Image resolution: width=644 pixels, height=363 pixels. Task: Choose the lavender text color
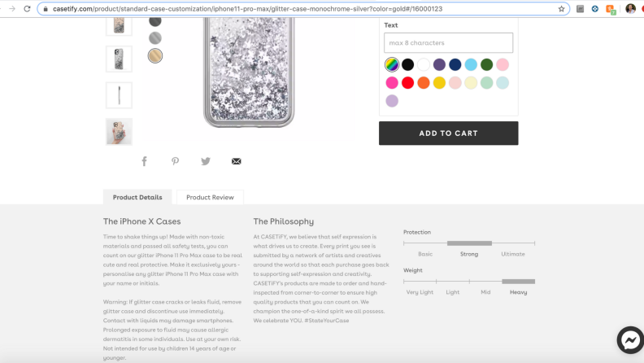tap(392, 101)
